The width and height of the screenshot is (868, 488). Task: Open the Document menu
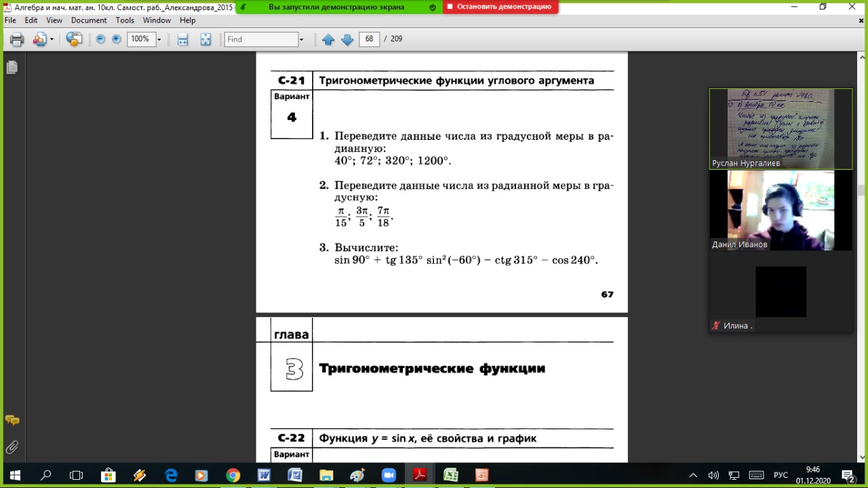coord(89,20)
